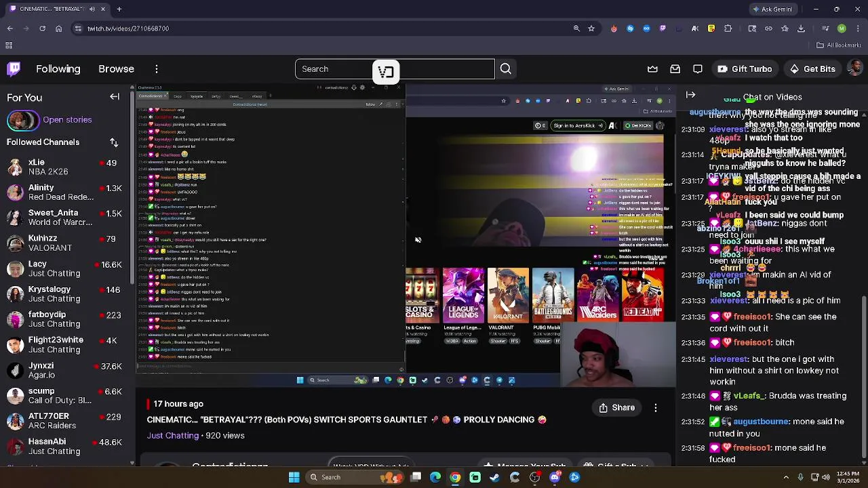Open fatboydip's channel in the sidebar
The width and height of the screenshot is (868, 488).
(66, 319)
